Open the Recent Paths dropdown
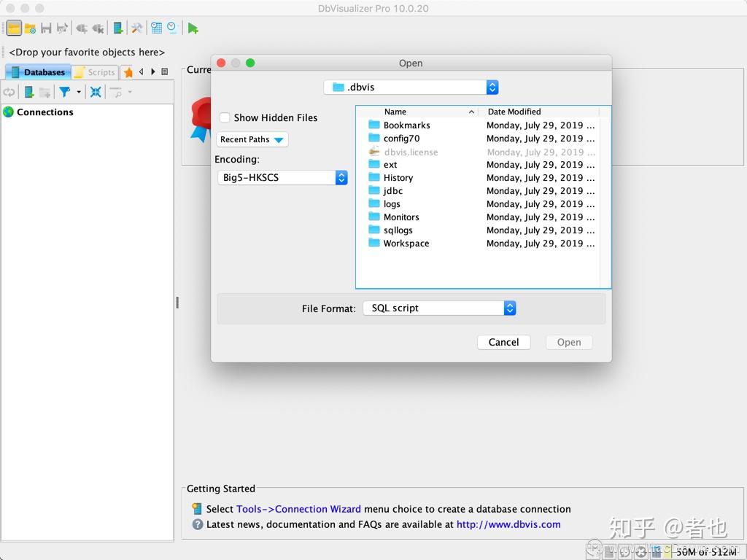 coord(252,139)
